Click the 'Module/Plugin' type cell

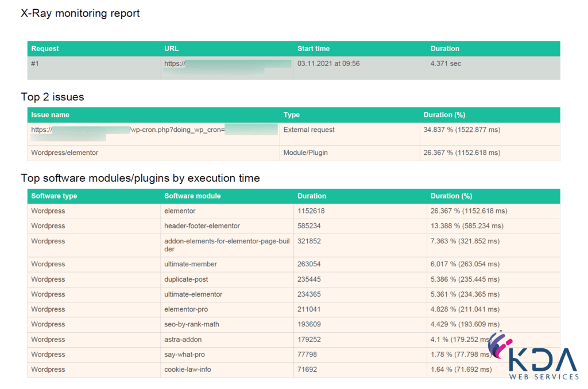coord(305,153)
